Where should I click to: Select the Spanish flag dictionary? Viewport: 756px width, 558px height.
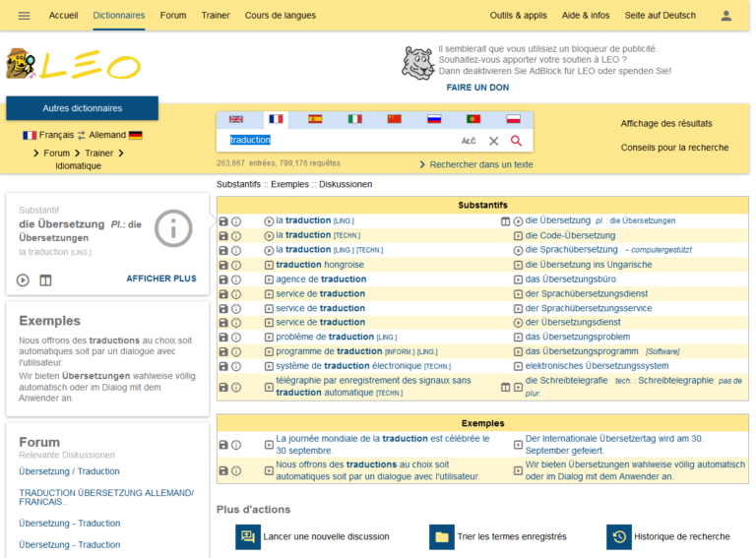315,119
